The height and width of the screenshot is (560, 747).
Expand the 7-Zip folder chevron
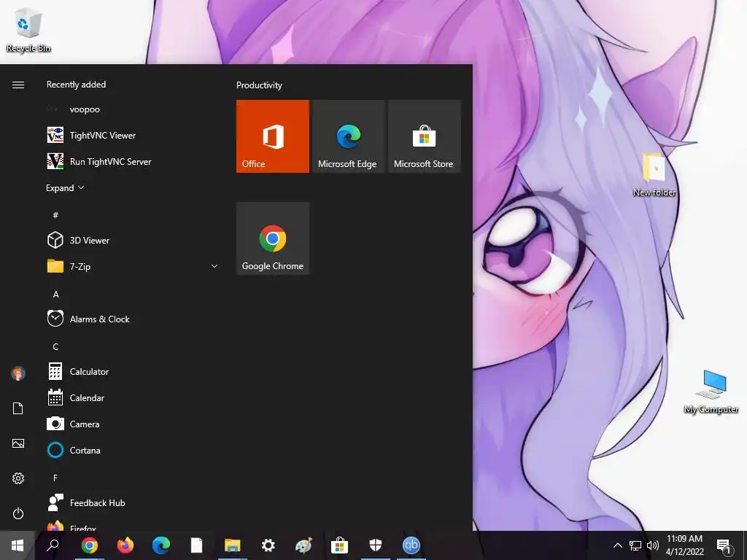pyautogui.click(x=214, y=266)
